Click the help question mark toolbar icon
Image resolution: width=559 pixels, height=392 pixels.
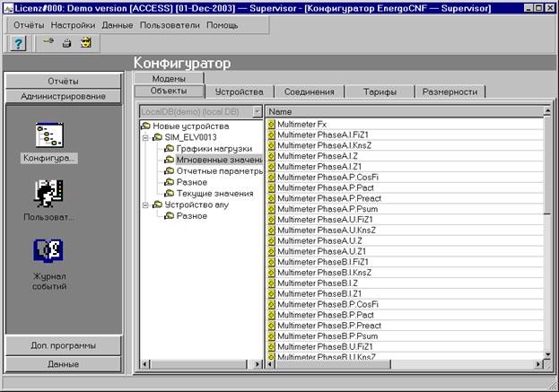click(17, 44)
